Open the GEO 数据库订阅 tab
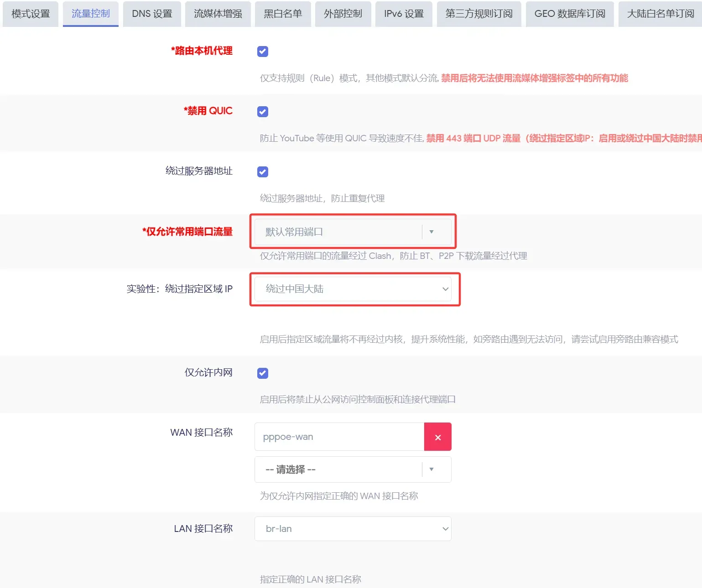The height and width of the screenshot is (588, 702). (570, 14)
